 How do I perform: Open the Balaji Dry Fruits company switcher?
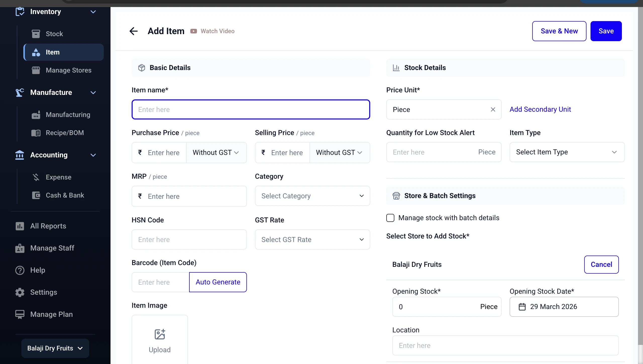[55, 348]
